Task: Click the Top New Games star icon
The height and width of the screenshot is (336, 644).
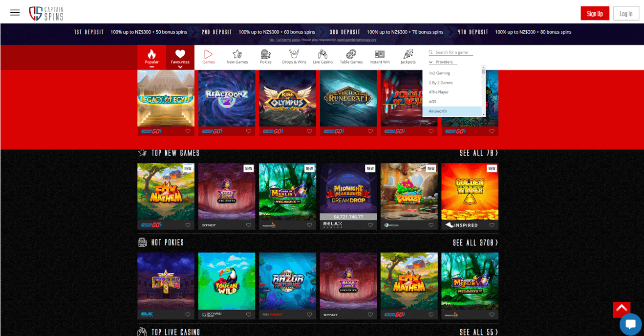Action: coord(143,153)
